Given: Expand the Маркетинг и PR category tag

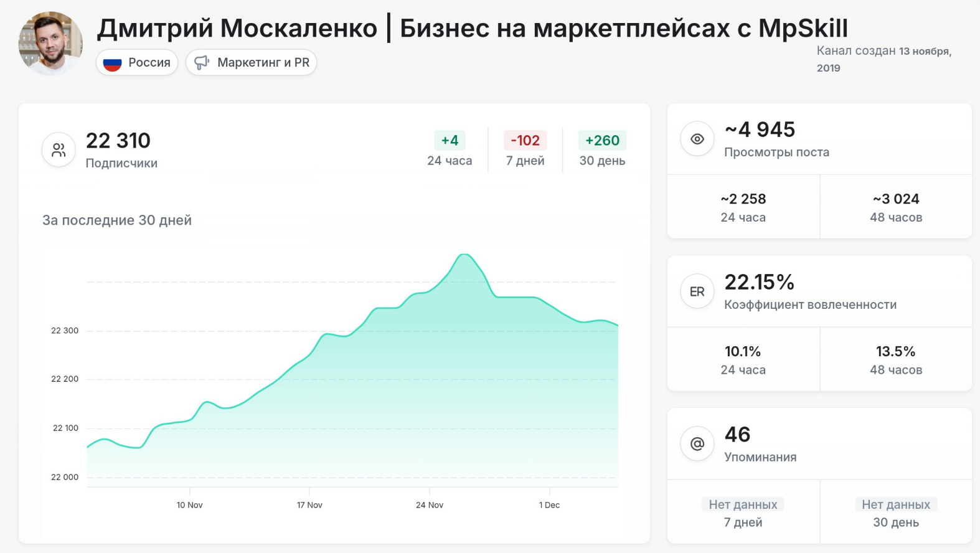Looking at the screenshot, I should 251,62.
